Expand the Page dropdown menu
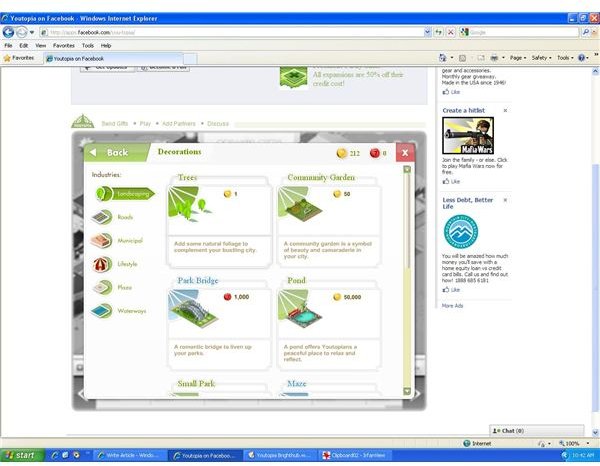This screenshot has width=600, height=466. 518,58
